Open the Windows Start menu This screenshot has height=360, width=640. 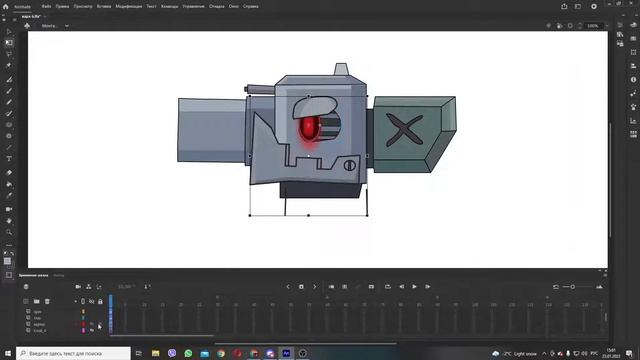(7, 353)
